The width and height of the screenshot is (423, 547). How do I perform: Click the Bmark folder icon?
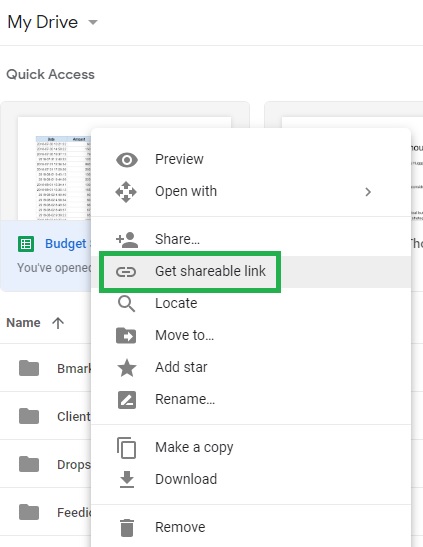coord(29,368)
